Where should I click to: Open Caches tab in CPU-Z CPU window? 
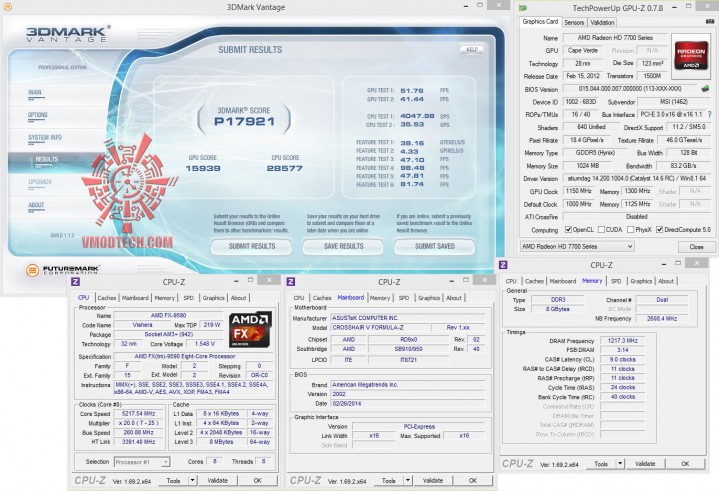[x=107, y=298]
